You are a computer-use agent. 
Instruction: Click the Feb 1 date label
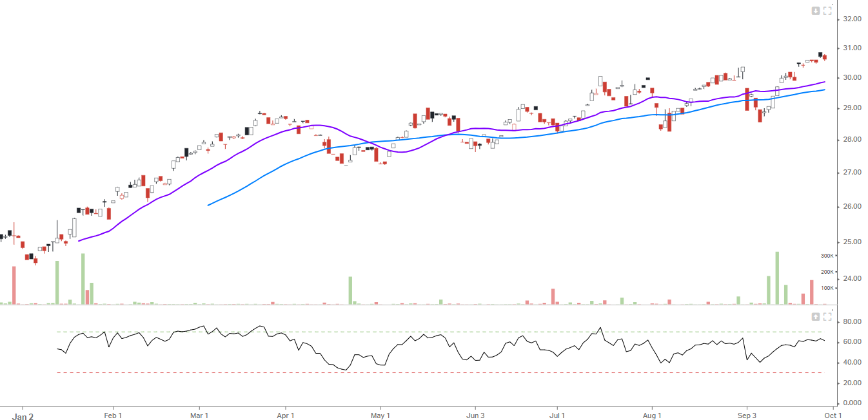tap(113, 416)
